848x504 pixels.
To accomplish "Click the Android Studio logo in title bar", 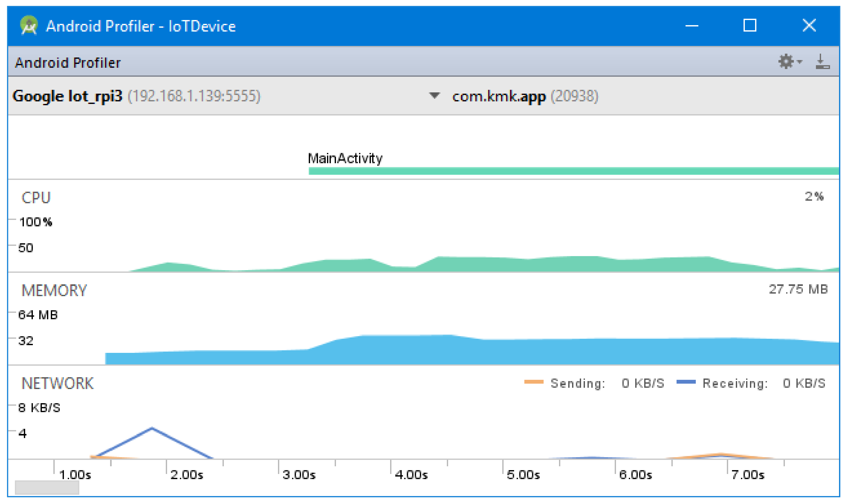I will tap(29, 25).
